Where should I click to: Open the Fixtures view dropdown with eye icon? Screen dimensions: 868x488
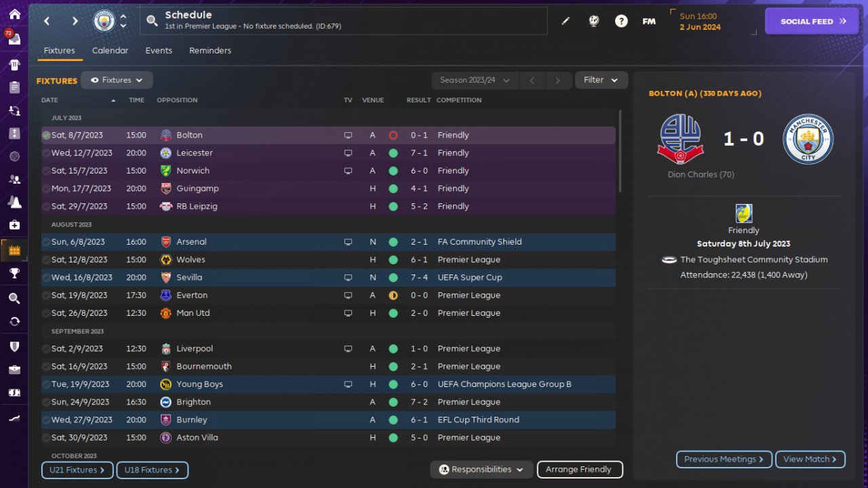[x=117, y=80]
